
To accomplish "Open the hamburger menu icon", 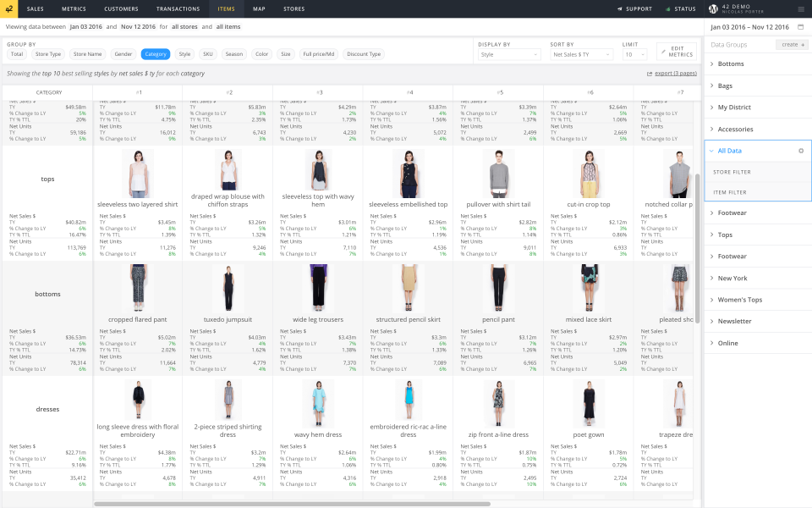I will tap(801, 9).
